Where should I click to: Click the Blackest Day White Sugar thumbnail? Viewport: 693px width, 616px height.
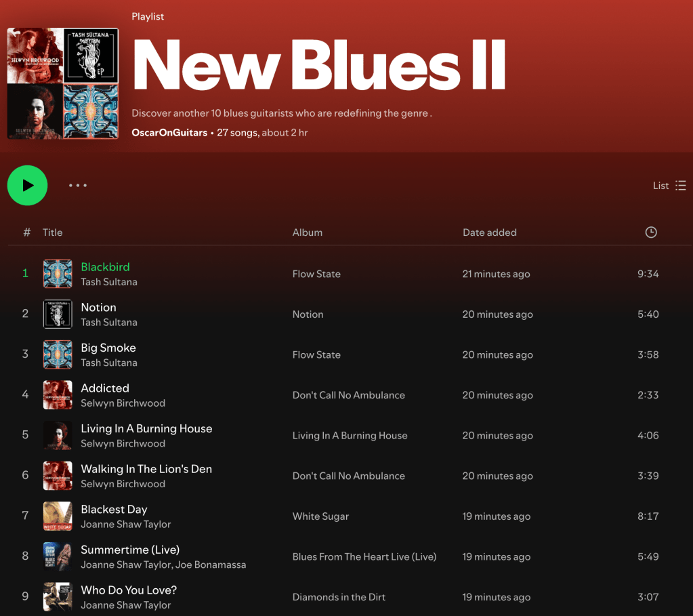click(58, 516)
